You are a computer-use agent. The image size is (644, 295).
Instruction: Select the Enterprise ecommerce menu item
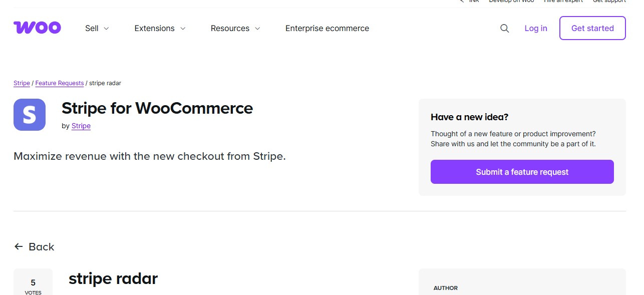coord(327,29)
